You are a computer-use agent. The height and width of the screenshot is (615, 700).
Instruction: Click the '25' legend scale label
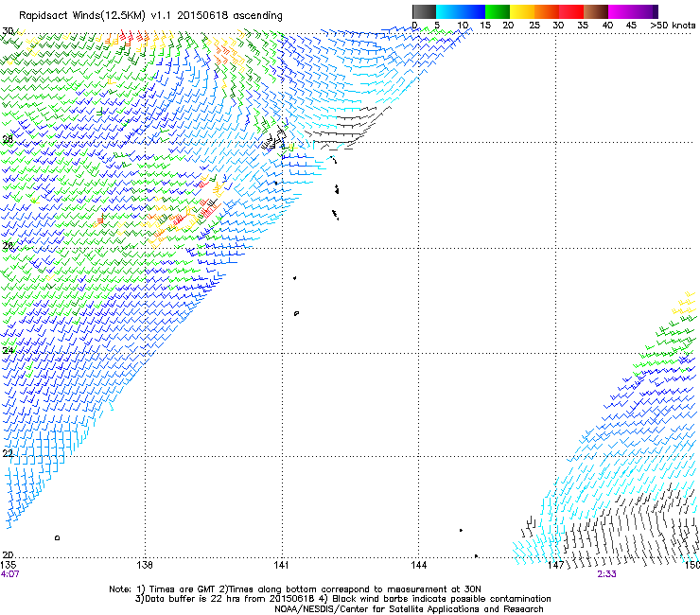(x=534, y=26)
